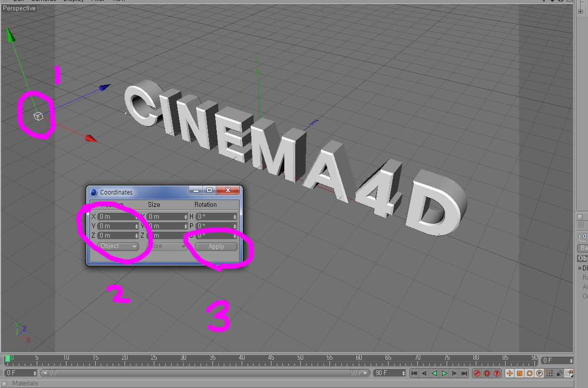Click the green Y-axis arrow handle
The image size is (588, 388).
pyautogui.click(x=10, y=34)
